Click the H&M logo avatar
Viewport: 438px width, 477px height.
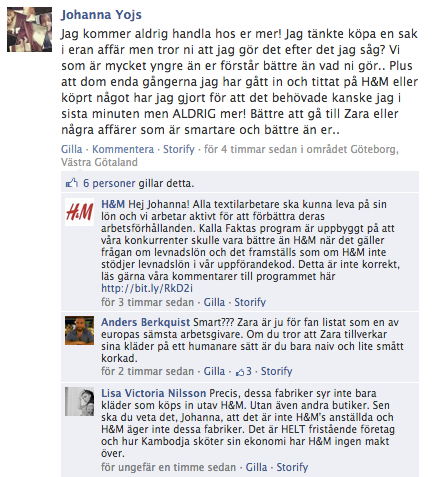tap(79, 212)
